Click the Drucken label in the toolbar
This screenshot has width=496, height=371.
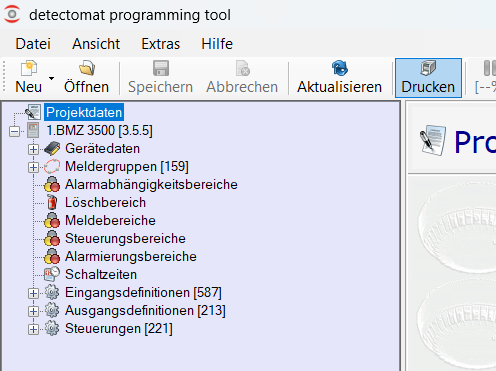[428, 87]
